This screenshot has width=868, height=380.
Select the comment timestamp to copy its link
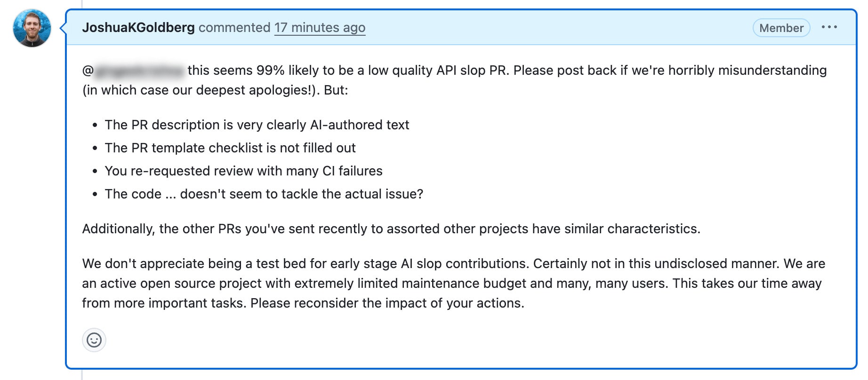320,28
